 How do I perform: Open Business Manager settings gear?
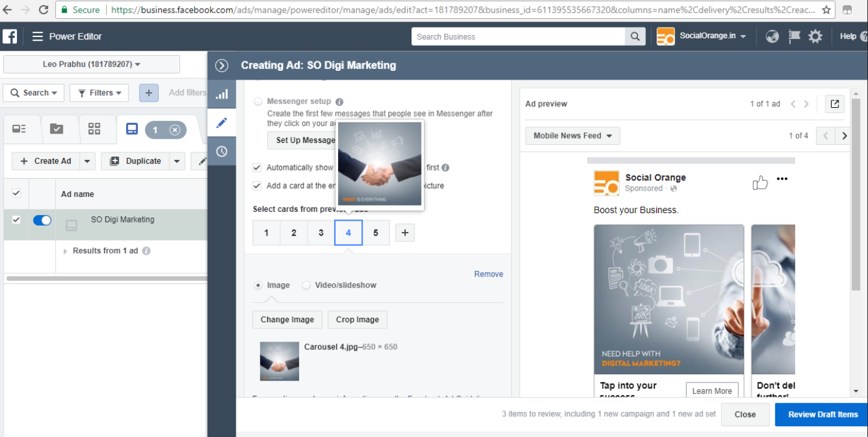click(x=815, y=36)
